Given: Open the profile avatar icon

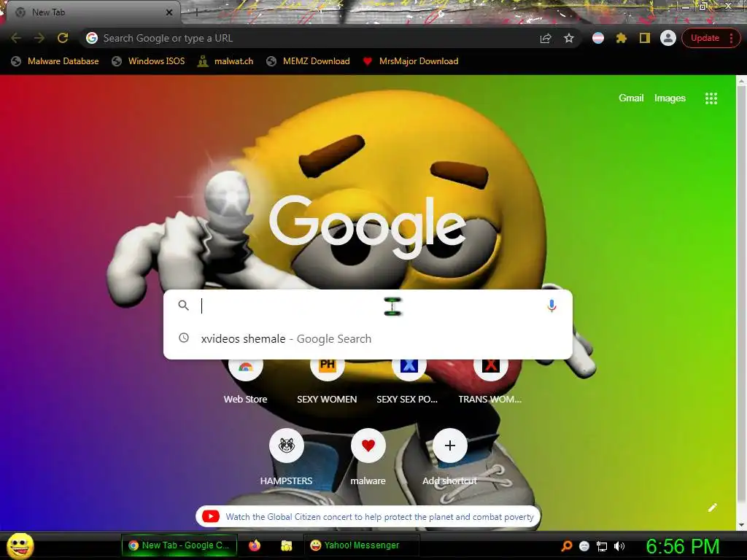Looking at the screenshot, I should [x=668, y=38].
